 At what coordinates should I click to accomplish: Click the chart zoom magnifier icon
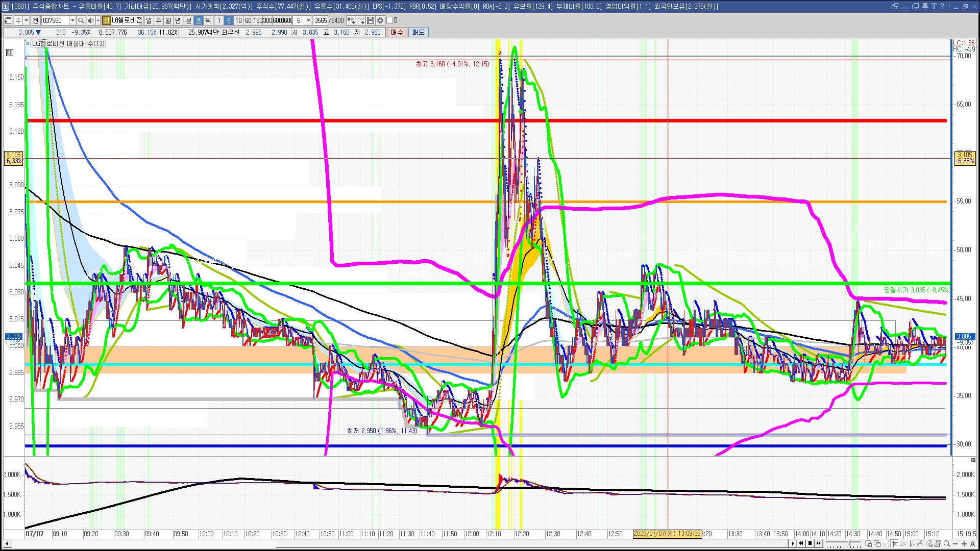[947, 543]
